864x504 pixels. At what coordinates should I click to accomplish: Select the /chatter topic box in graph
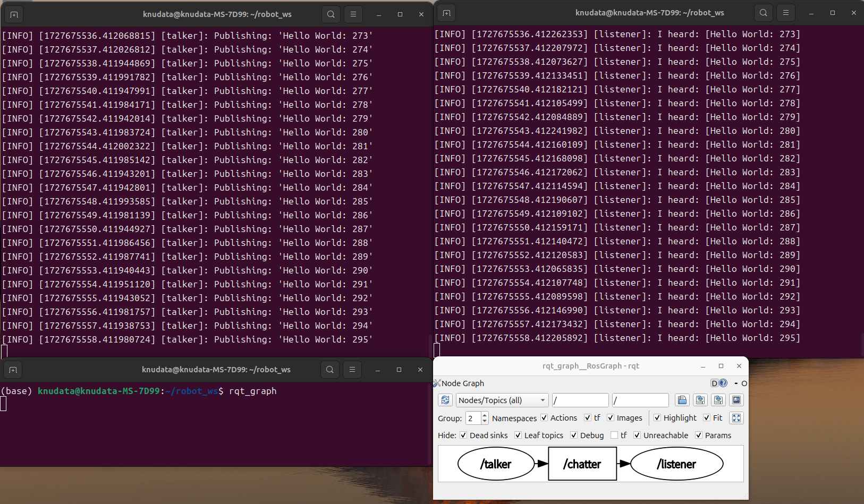click(582, 464)
